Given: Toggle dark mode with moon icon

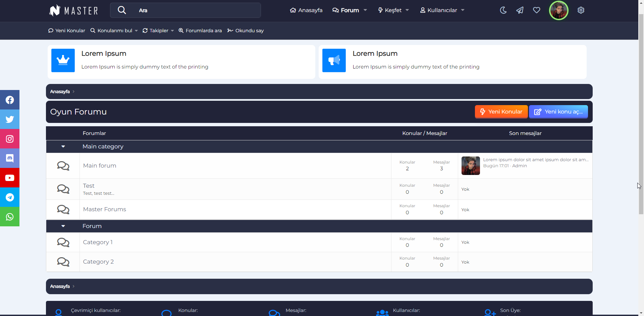Looking at the screenshot, I should 503,10.
